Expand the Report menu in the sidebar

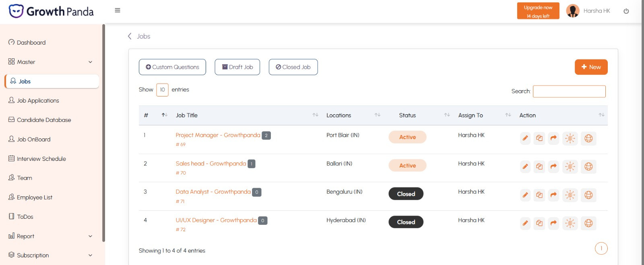(51, 236)
